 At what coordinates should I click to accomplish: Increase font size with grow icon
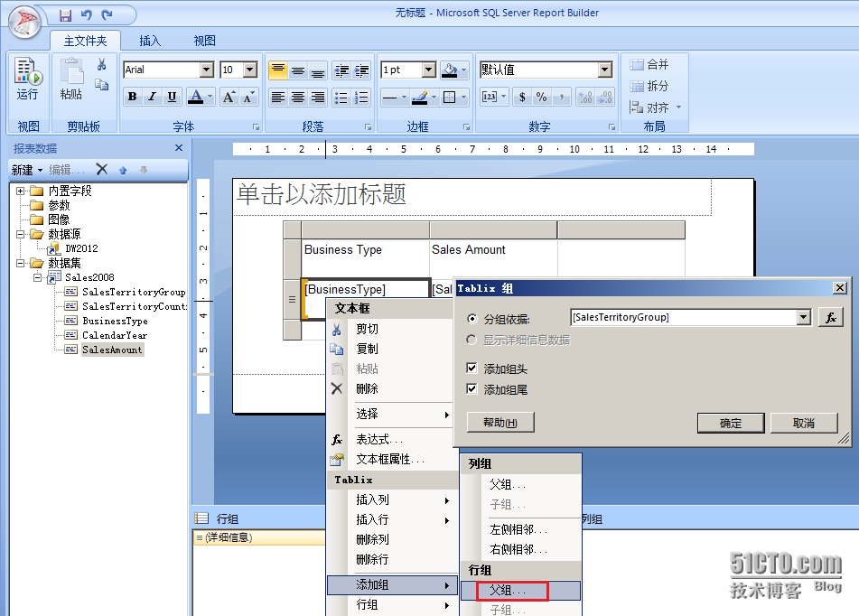(x=229, y=97)
